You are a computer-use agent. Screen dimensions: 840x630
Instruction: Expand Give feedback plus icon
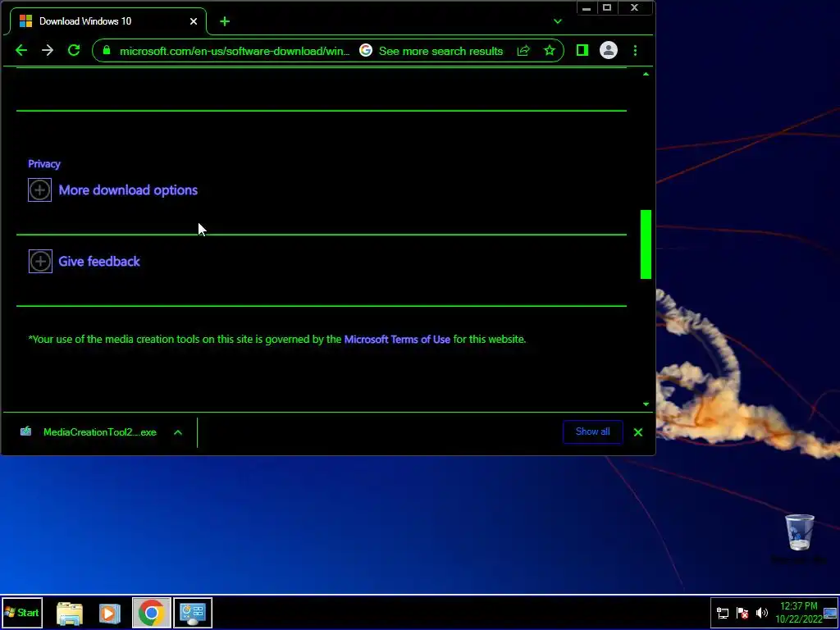40,262
